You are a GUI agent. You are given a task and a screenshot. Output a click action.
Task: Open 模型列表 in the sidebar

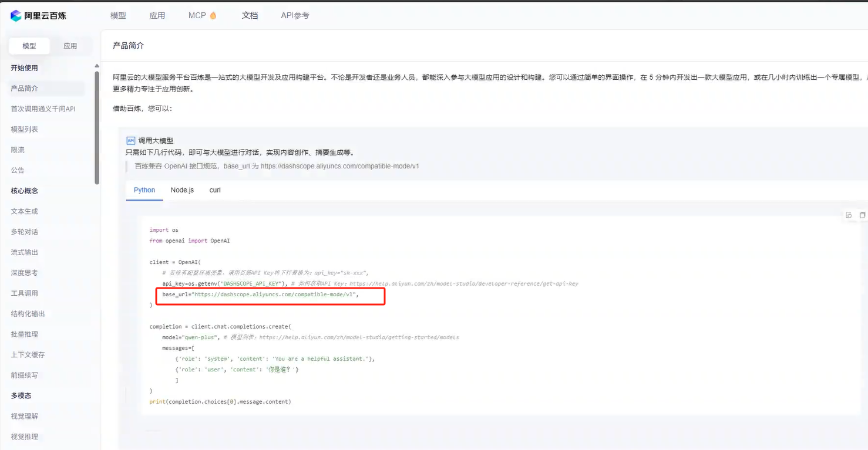click(24, 129)
